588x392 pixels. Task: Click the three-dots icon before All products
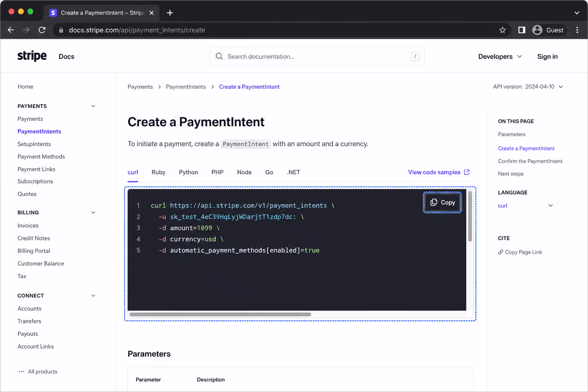coord(21,371)
